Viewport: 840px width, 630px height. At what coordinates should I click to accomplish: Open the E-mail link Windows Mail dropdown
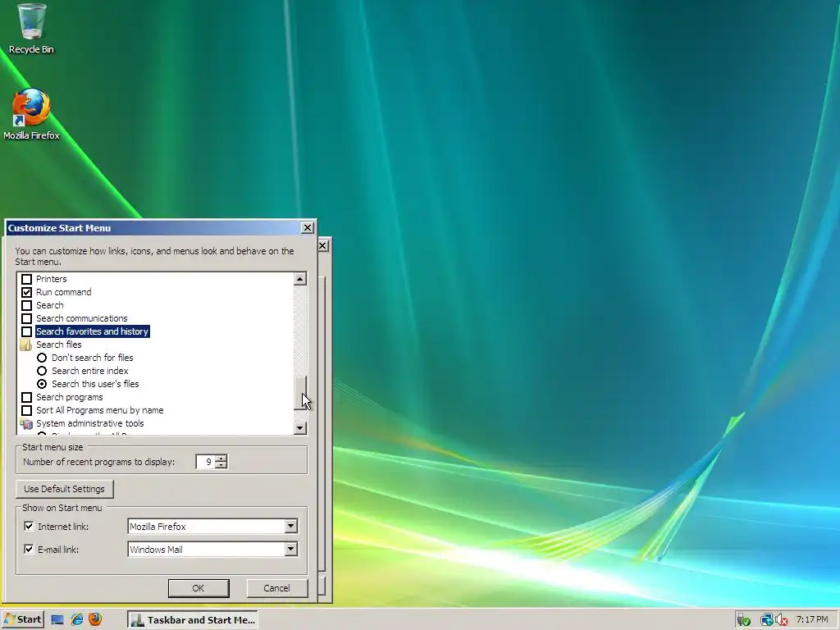click(x=290, y=549)
